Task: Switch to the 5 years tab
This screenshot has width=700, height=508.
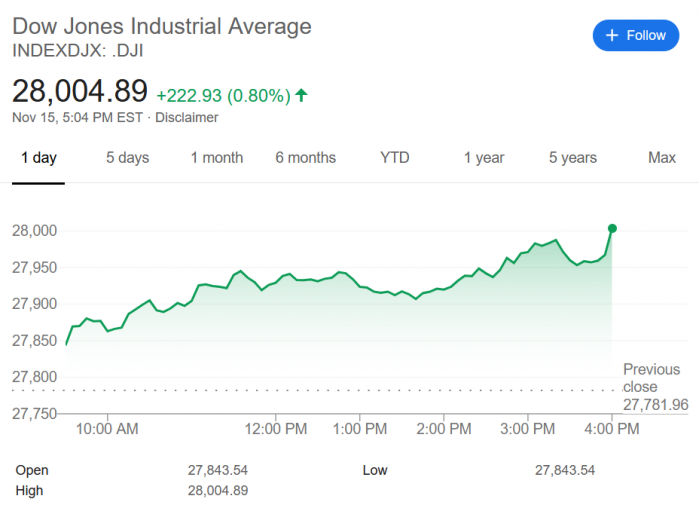Action: pos(573,158)
